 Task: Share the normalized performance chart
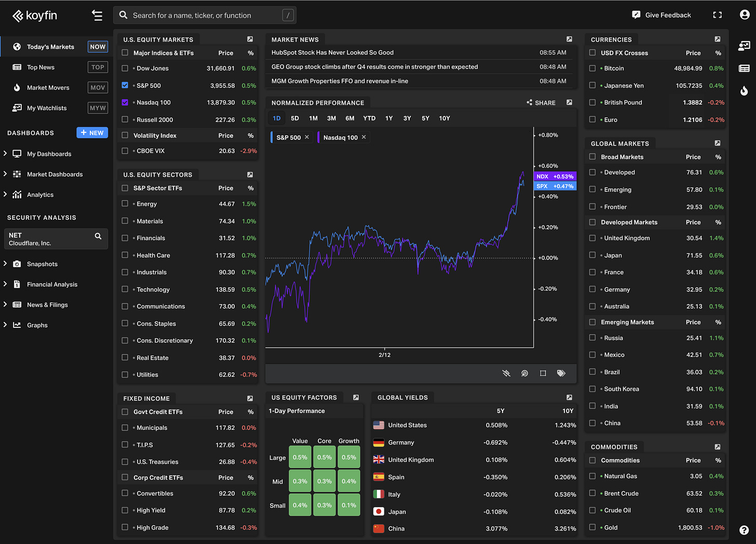(541, 103)
